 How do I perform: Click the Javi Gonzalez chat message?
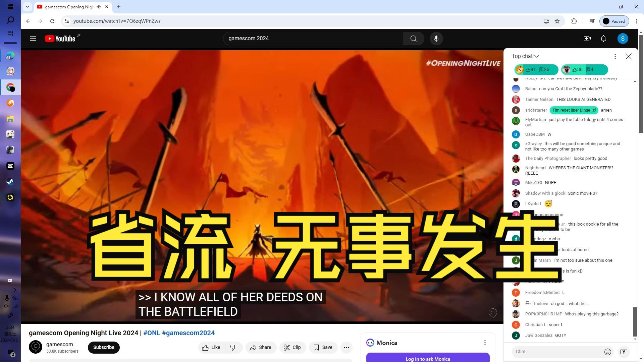(560, 336)
